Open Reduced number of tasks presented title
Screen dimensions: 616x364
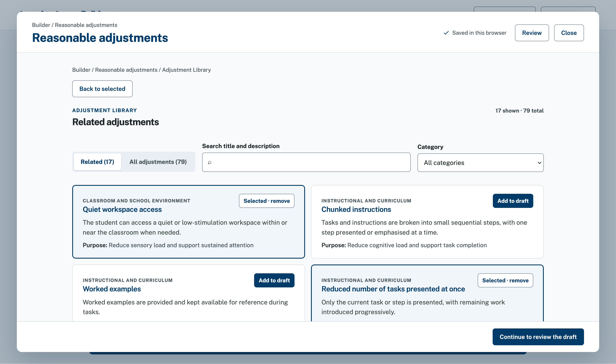coord(393,289)
